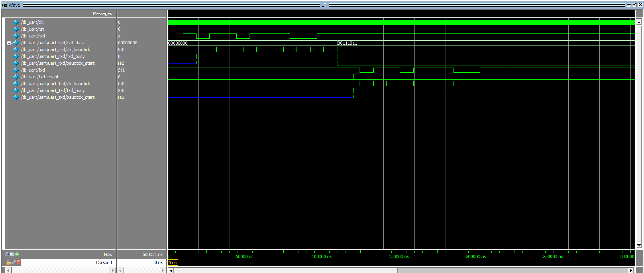This screenshot has width=644, height=273.
Task: Select the /tb_uart/rst signal diamond icon
Action: pos(16,29)
